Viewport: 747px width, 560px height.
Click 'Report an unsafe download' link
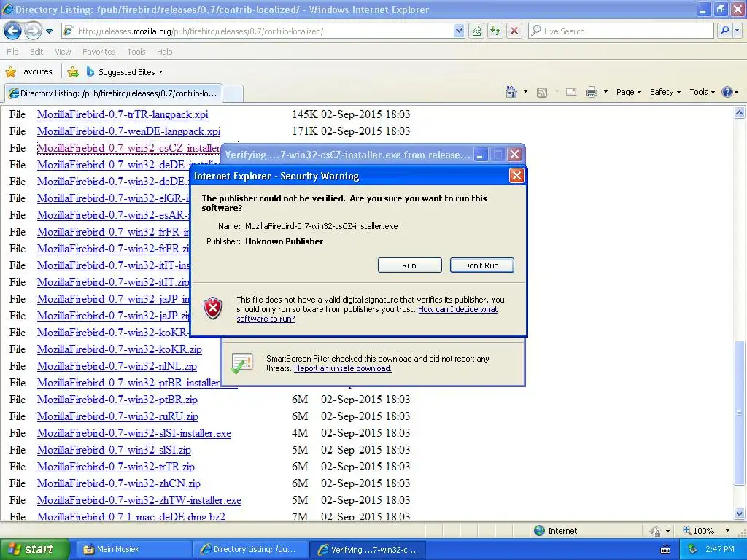coord(343,368)
